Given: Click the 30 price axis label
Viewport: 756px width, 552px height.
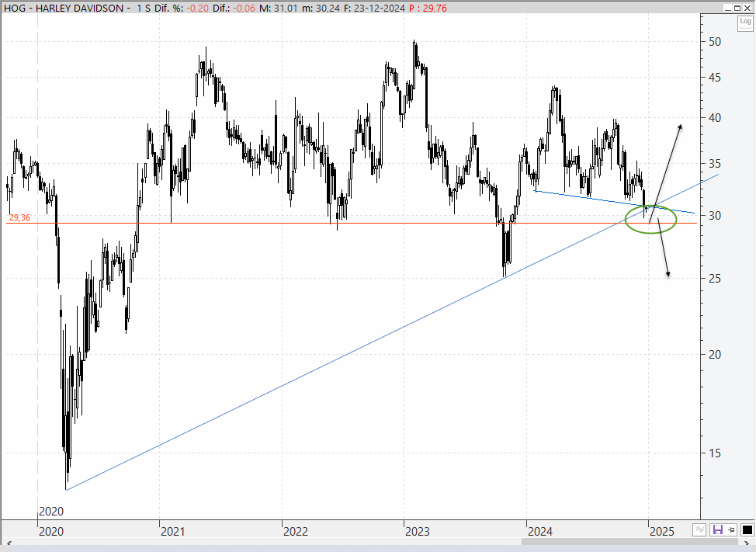Looking at the screenshot, I should [x=715, y=216].
